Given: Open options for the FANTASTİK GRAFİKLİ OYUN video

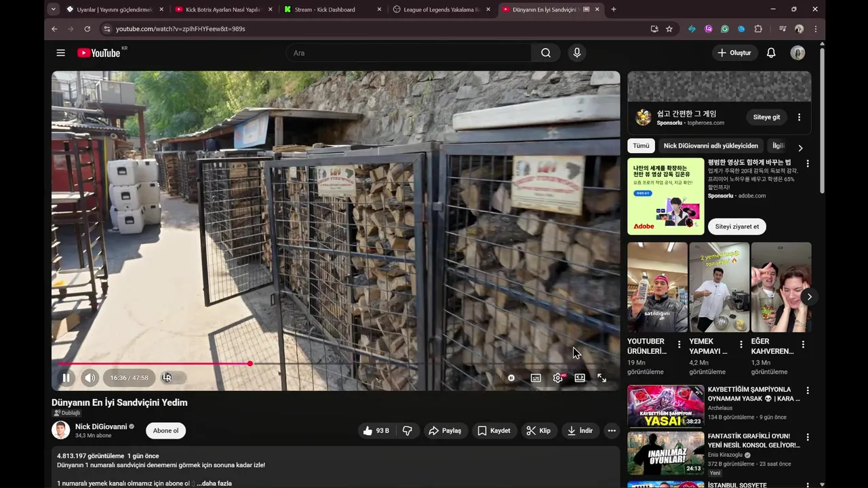Looking at the screenshot, I should coord(807,437).
